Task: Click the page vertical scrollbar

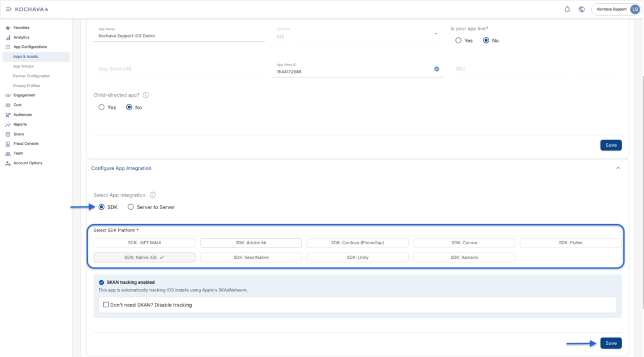Action: [x=642, y=192]
